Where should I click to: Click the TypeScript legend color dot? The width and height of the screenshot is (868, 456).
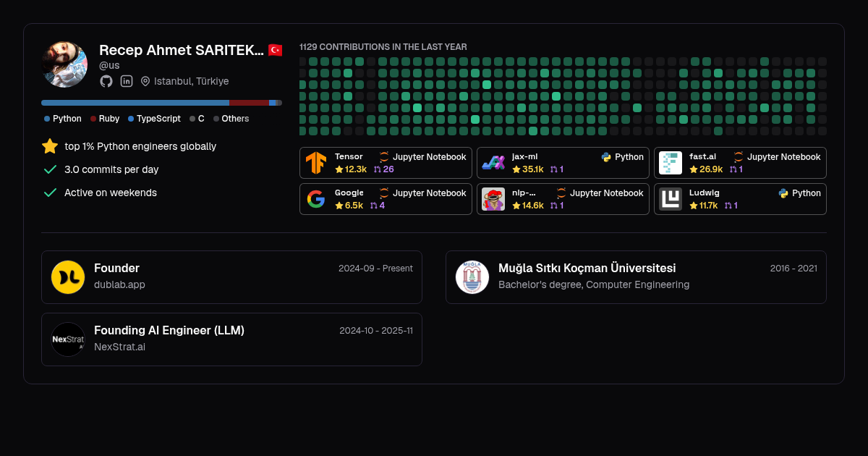tap(131, 119)
